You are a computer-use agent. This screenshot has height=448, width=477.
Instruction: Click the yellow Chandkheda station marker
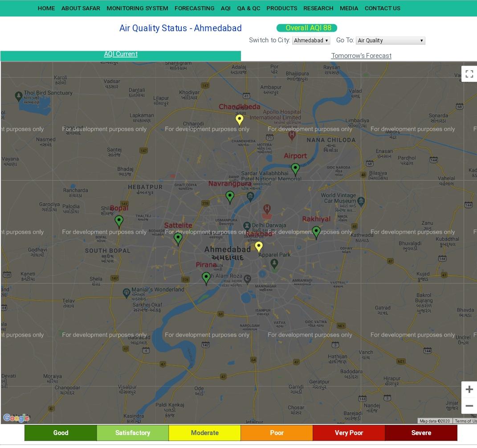click(240, 119)
